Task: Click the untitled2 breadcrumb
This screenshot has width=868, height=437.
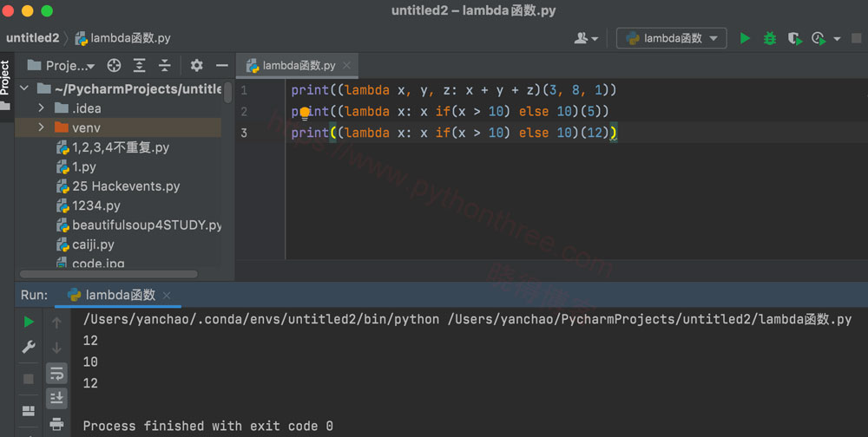Action: click(x=32, y=38)
